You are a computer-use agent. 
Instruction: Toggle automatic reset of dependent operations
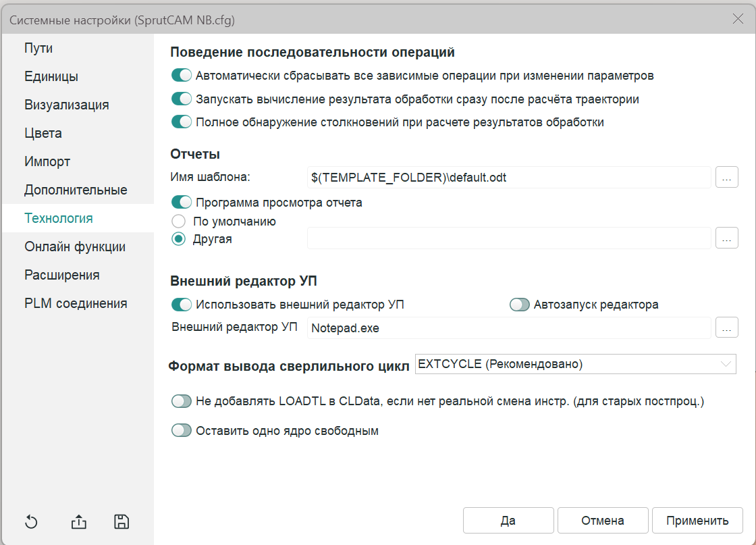pos(182,76)
